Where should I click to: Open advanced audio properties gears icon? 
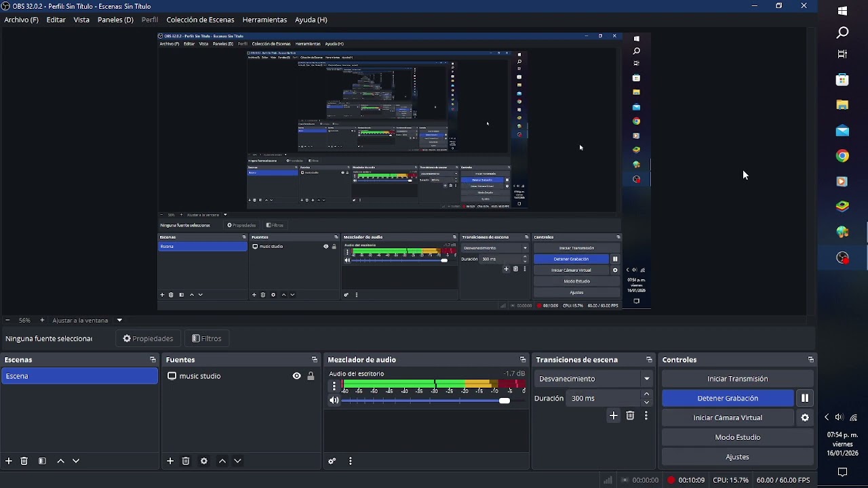tap(332, 461)
